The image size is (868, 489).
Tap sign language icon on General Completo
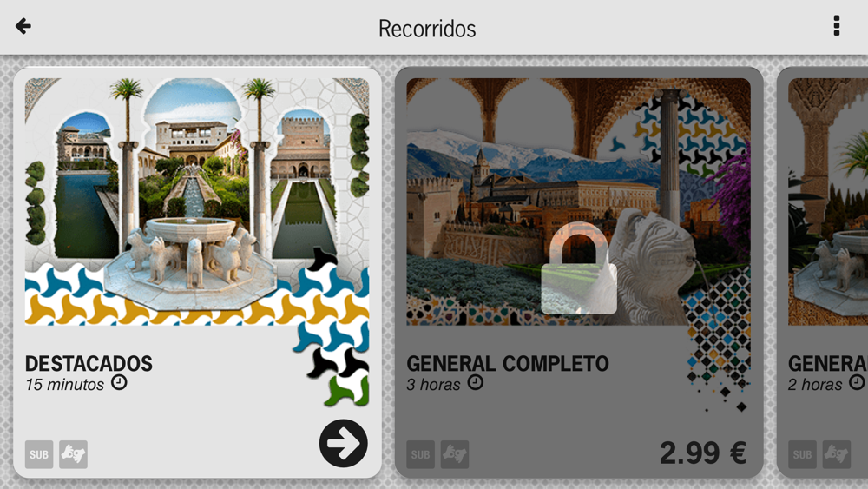coord(455,454)
